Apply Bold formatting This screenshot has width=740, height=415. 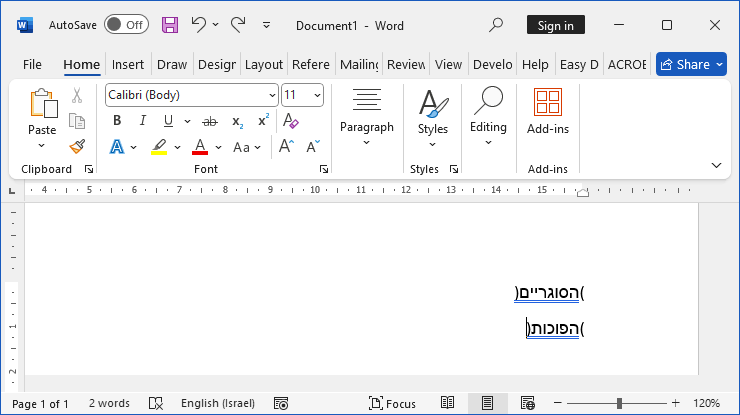pyautogui.click(x=117, y=121)
